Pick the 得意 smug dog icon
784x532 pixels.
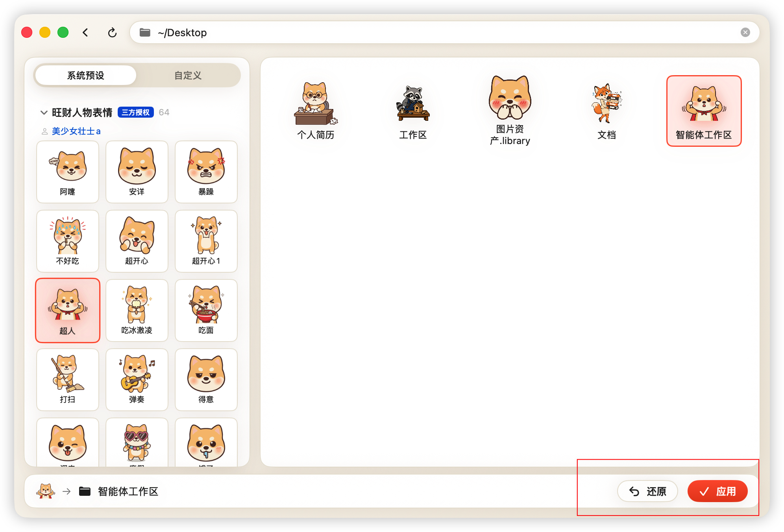(x=206, y=380)
